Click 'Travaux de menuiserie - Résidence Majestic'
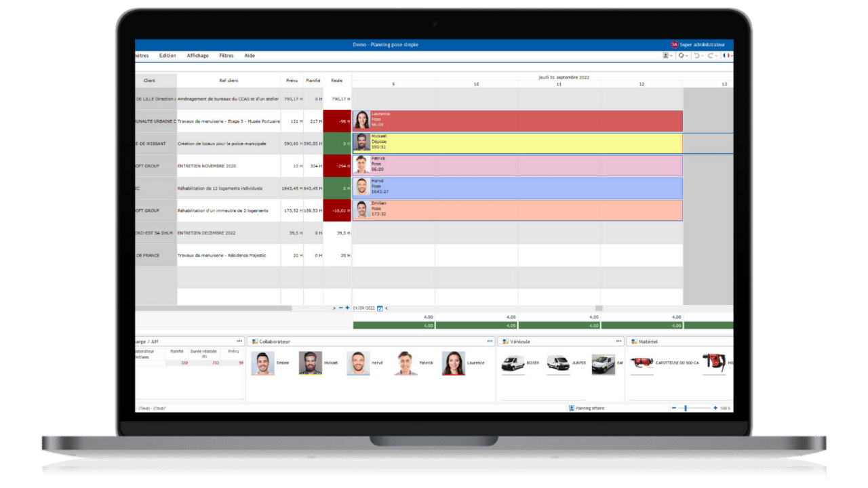This screenshot has height=488, width=868. tap(222, 256)
